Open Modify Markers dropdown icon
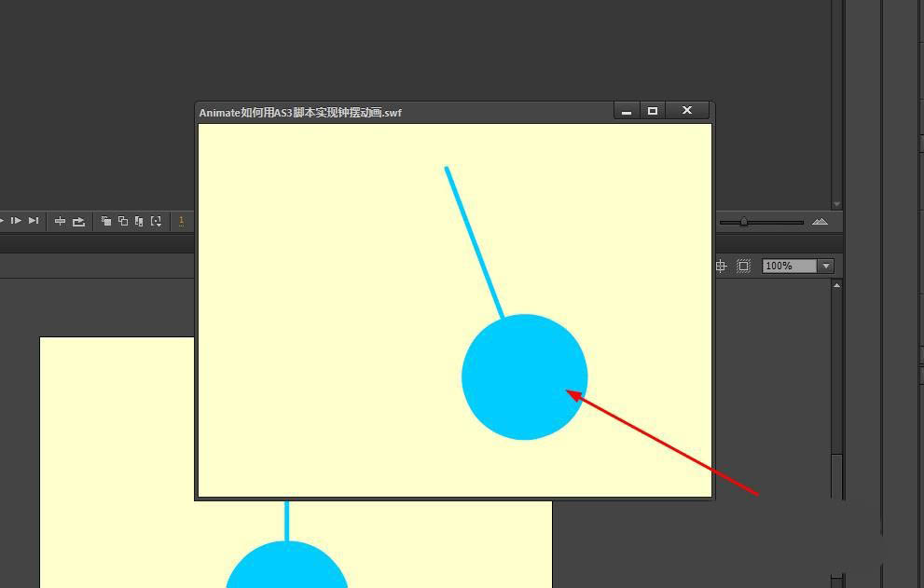The width and height of the screenshot is (924, 588). click(x=156, y=221)
